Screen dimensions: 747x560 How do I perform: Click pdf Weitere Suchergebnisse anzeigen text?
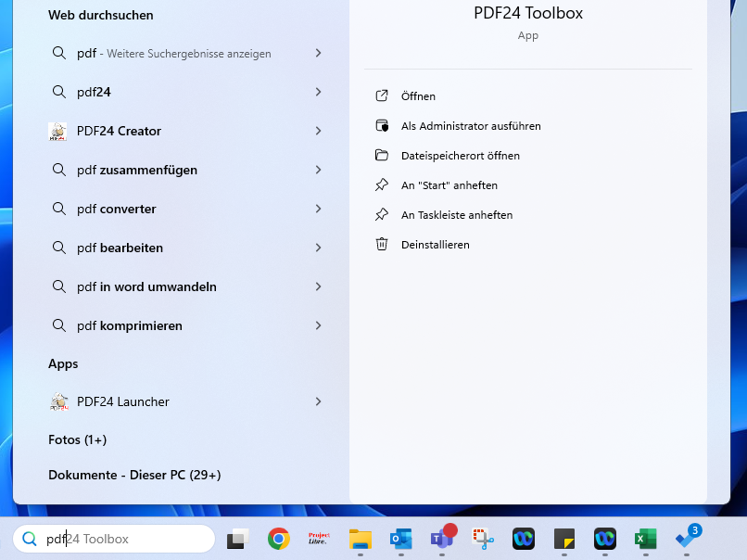(x=174, y=54)
